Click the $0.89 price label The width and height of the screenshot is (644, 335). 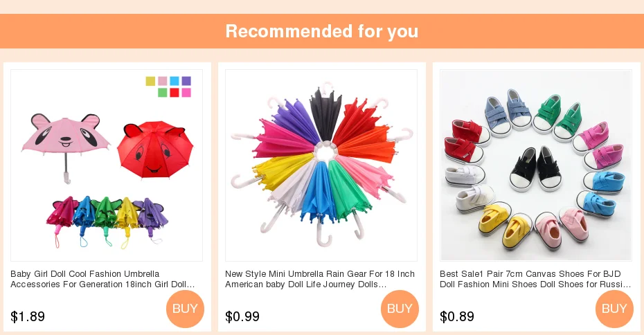point(457,316)
